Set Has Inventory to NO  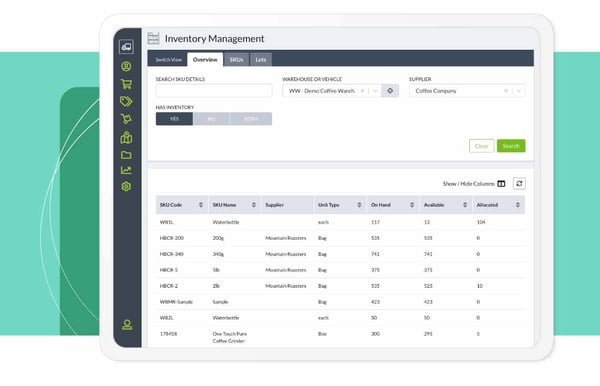point(211,119)
